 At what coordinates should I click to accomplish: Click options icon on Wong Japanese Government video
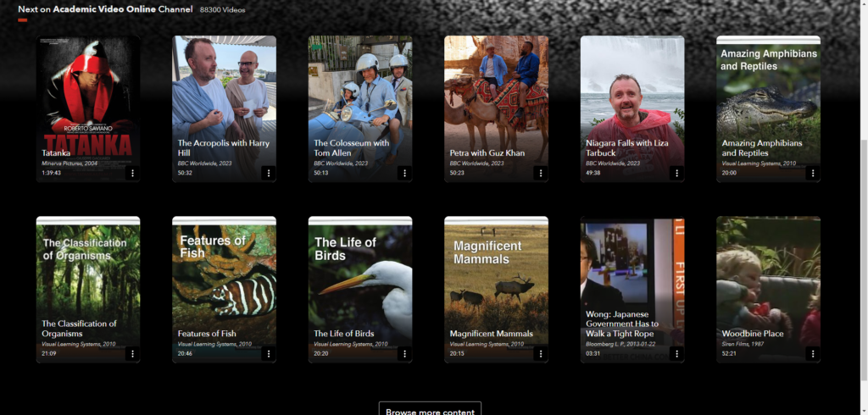676,354
